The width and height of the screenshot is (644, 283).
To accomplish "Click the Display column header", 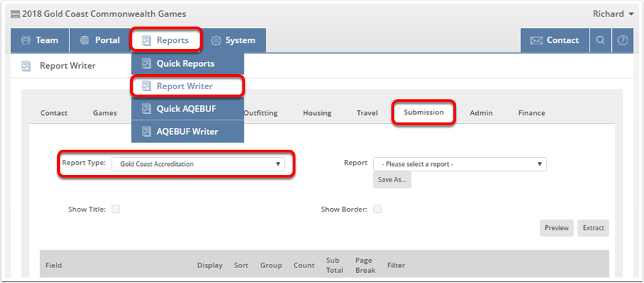I will pyautogui.click(x=210, y=265).
